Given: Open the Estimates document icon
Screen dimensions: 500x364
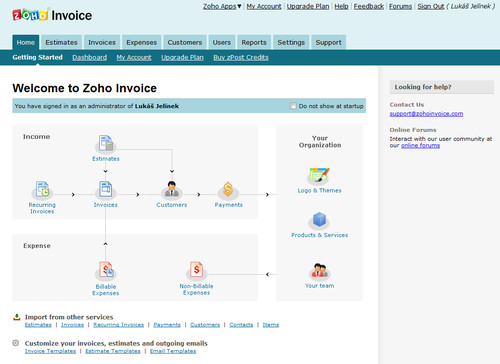Looking at the screenshot, I should 106,143.
